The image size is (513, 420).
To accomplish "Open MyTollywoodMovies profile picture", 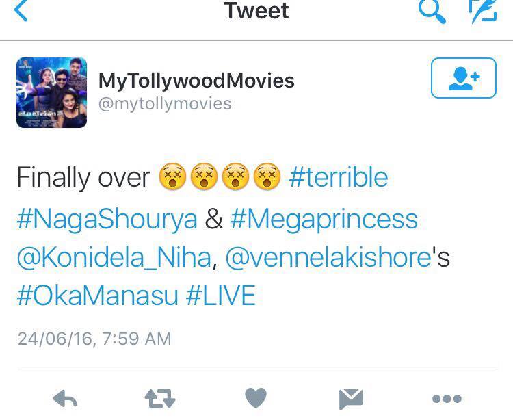I will tap(52, 92).
